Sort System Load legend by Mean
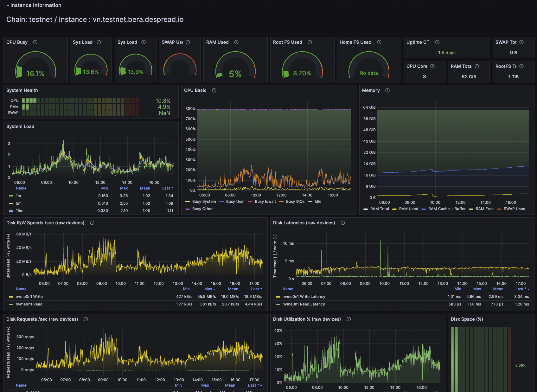This screenshot has height=392, width=537. 145,188
